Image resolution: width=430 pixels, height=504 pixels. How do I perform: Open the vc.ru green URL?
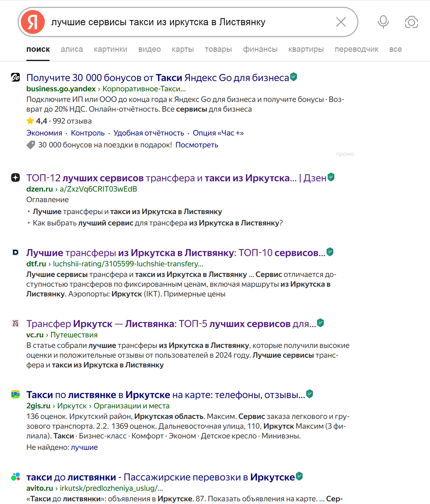click(x=35, y=335)
